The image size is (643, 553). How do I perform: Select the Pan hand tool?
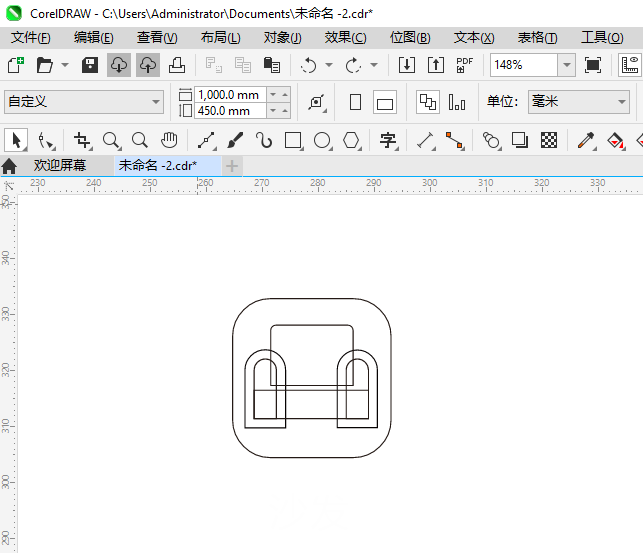click(x=169, y=141)
